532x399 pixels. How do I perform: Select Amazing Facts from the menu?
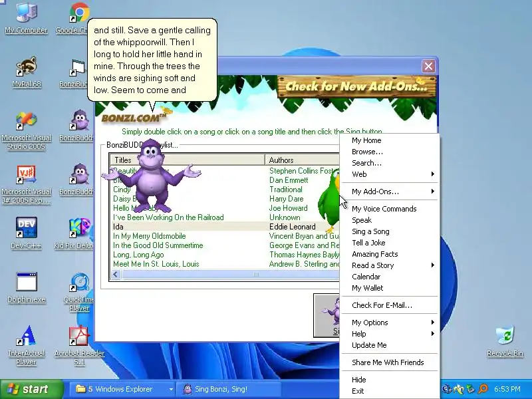(x=389, y=254)
